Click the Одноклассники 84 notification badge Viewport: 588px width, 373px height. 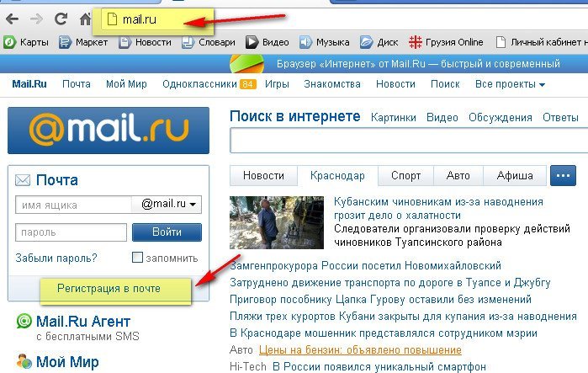point(248,84)
